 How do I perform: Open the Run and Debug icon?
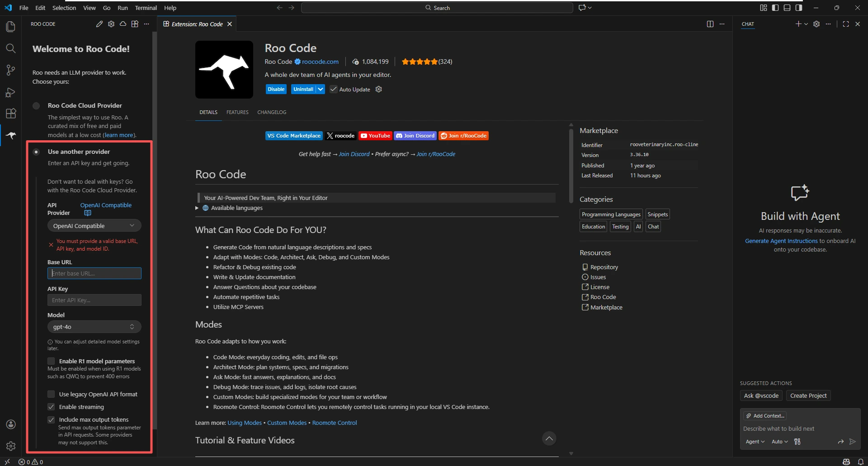[x=11, y=92]
